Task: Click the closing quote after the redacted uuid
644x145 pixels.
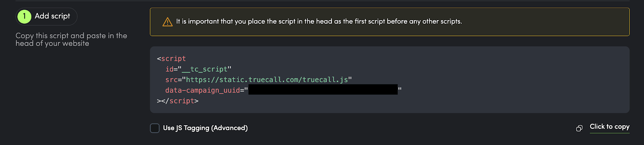Action: (400, 89)
